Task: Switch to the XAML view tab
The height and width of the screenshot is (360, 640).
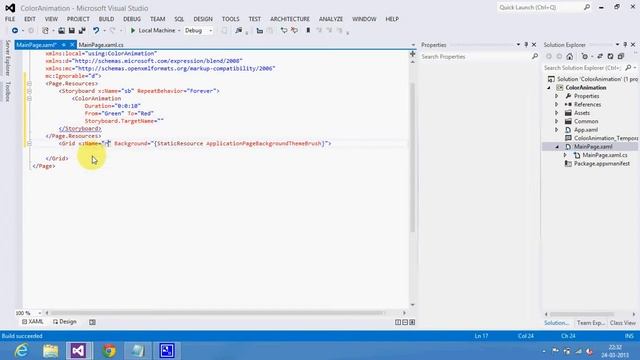Action: coord(33,322)
